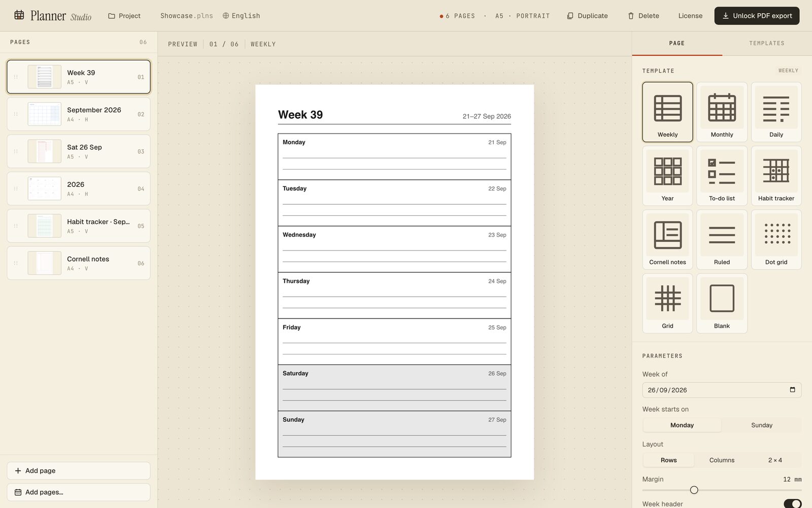Adjust the Margin slider handle
The width and height of the screenshot is (812, 508).
click(x=694, y=490)
